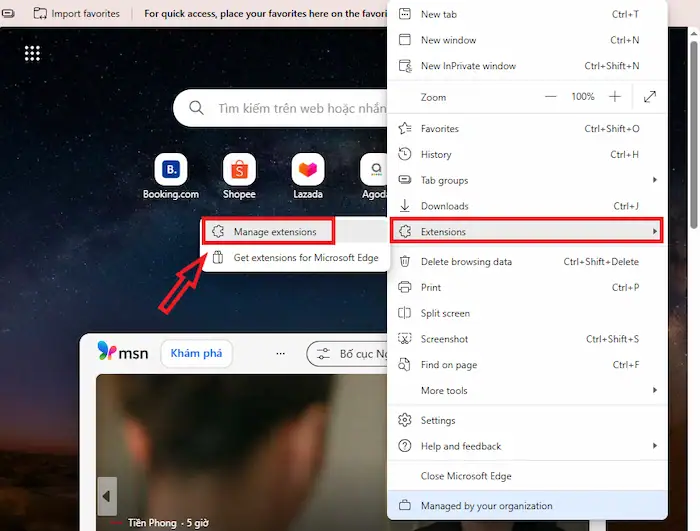
Task: Click Import favorites in the favorites bar
Action: tap(77, 14)
